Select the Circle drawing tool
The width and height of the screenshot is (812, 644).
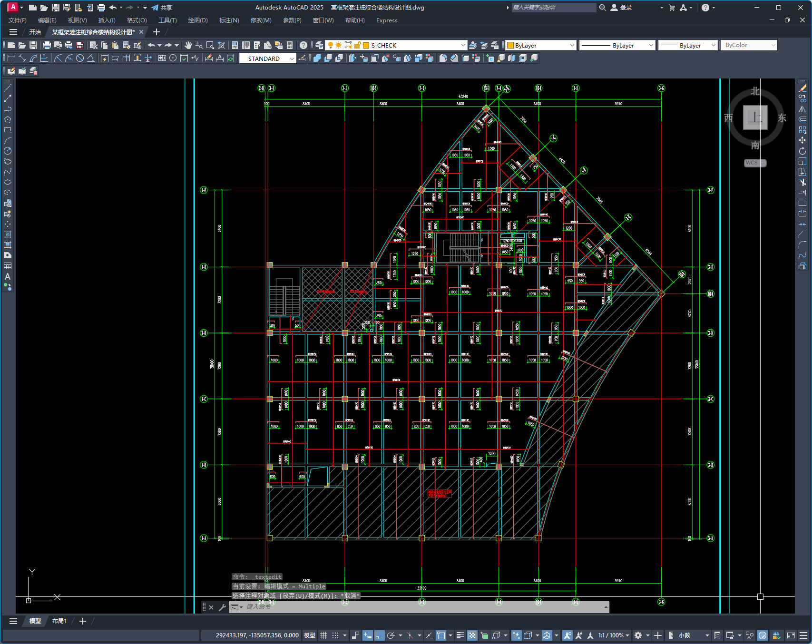pyautogui.click(x=8, y=151)
